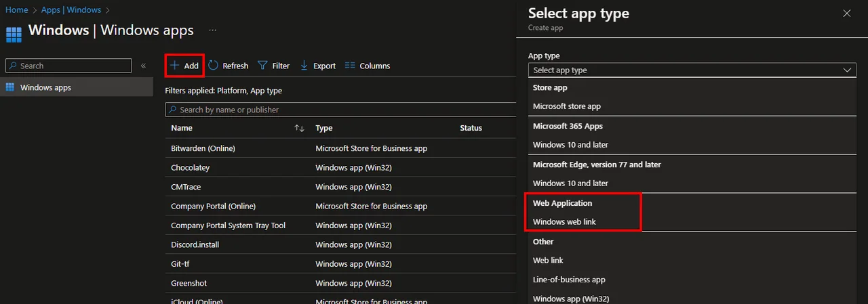Click the Add plus icon
This screenshot has height=304, width=868.
click(x=174, y=66)
